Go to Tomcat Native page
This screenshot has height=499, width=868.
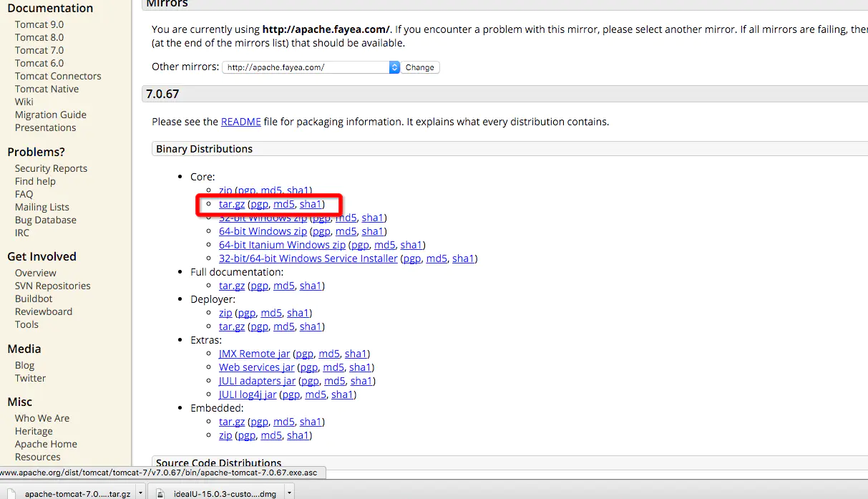click(x=47, y=89)
